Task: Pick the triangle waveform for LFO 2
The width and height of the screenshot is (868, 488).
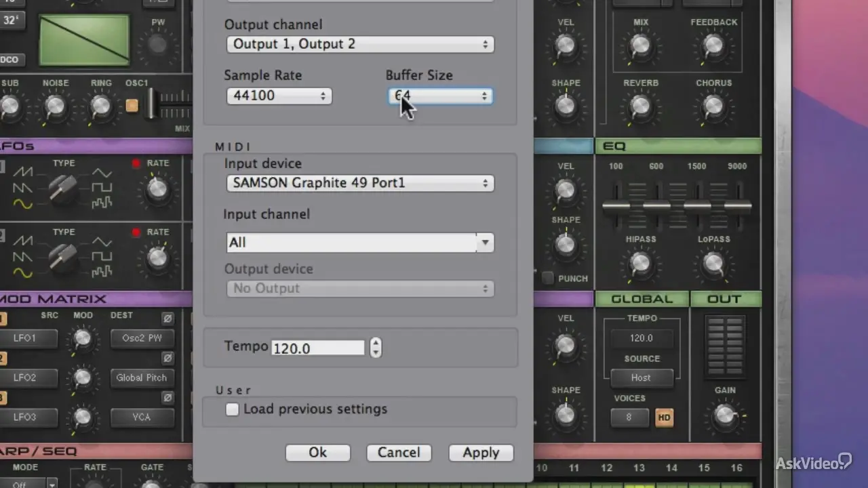Action: click(x=102, y=241)
